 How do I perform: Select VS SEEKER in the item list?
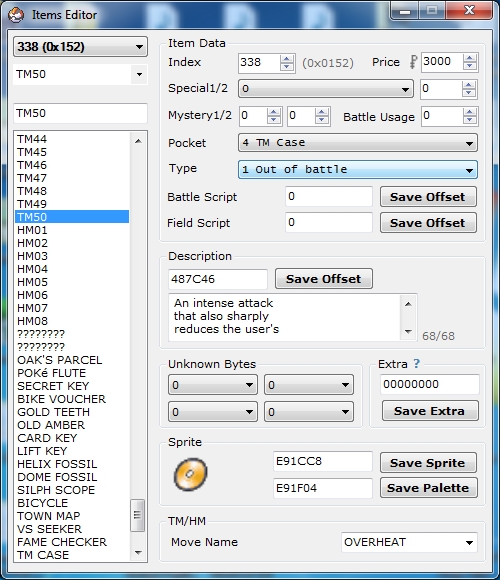point(72,529)
